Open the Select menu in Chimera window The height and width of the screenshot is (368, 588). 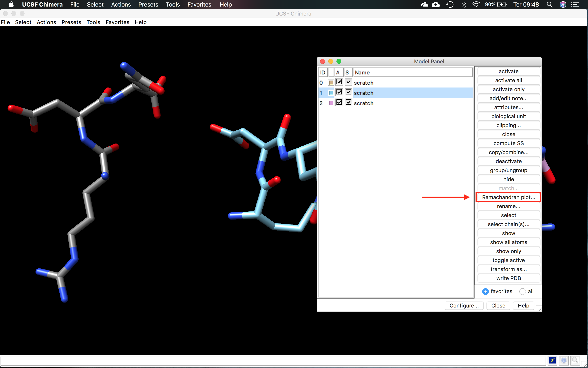(23, 22)
